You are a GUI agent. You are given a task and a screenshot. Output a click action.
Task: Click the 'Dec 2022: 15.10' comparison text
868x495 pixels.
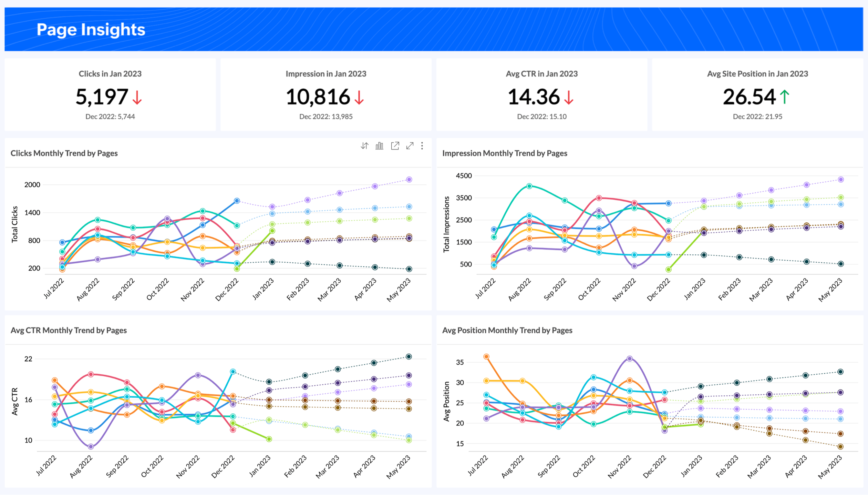(542, 117)
